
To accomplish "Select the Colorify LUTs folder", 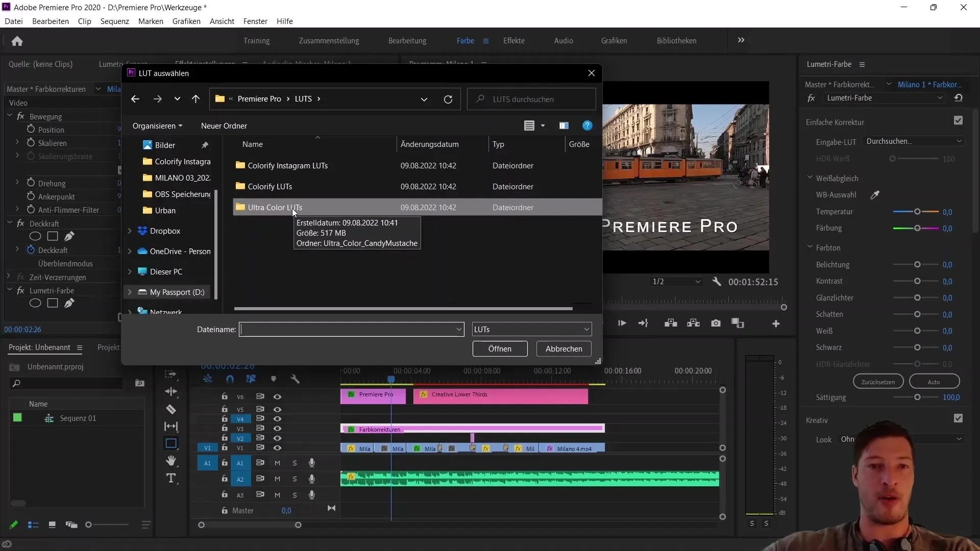I will tap(418, 187).
